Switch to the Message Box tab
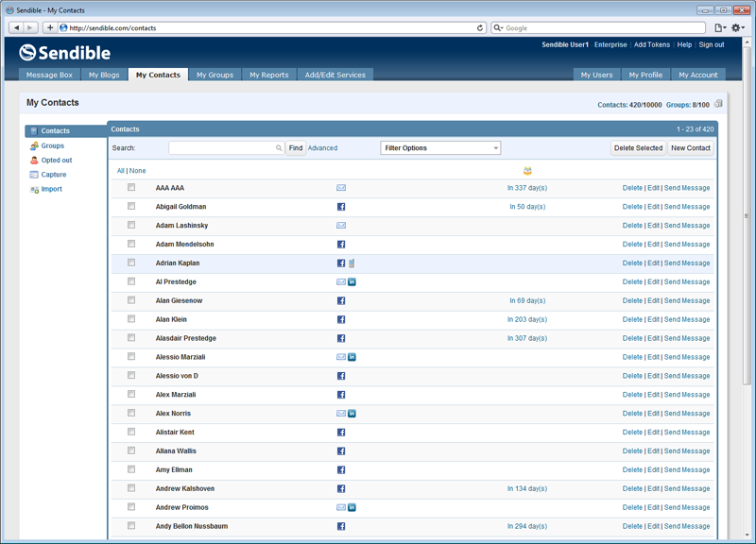 [49, 75]
